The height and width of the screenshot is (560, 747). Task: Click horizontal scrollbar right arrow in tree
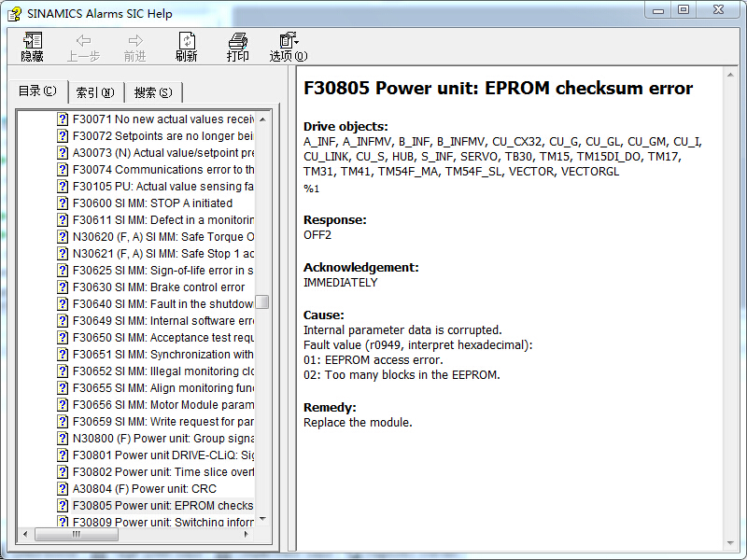247,534
